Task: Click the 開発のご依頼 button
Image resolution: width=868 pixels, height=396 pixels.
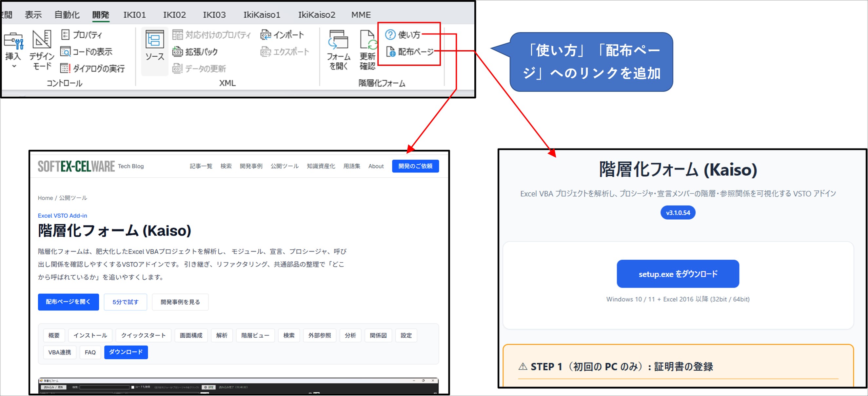Action: point(415,166)
